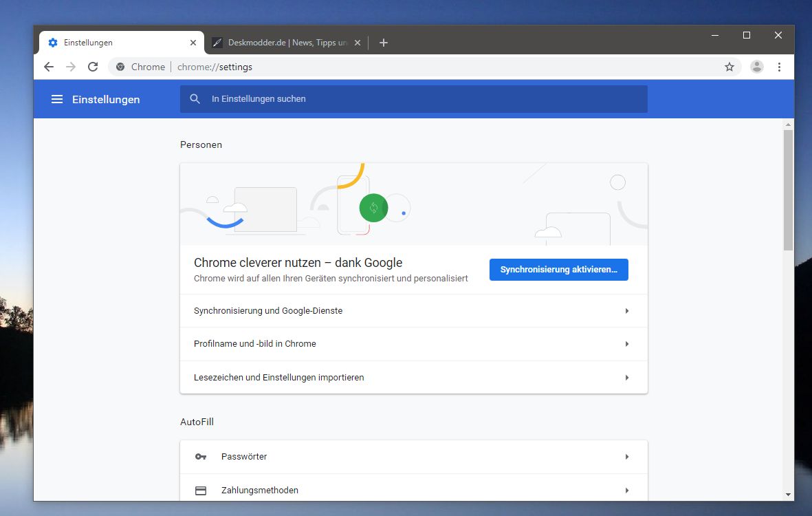
Task: Click the green sync circle illustration
Action: tap(373, 208)
